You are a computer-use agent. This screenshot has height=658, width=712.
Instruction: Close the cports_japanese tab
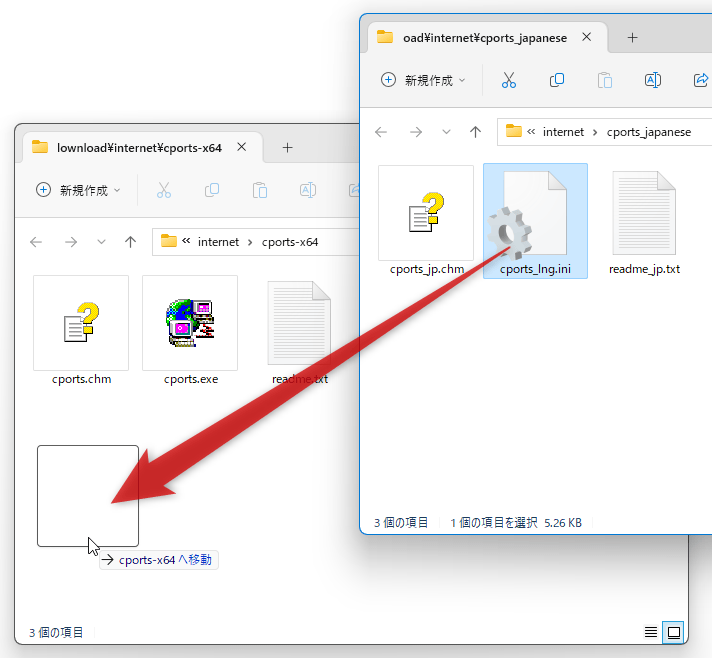click(x=587, y=37)
